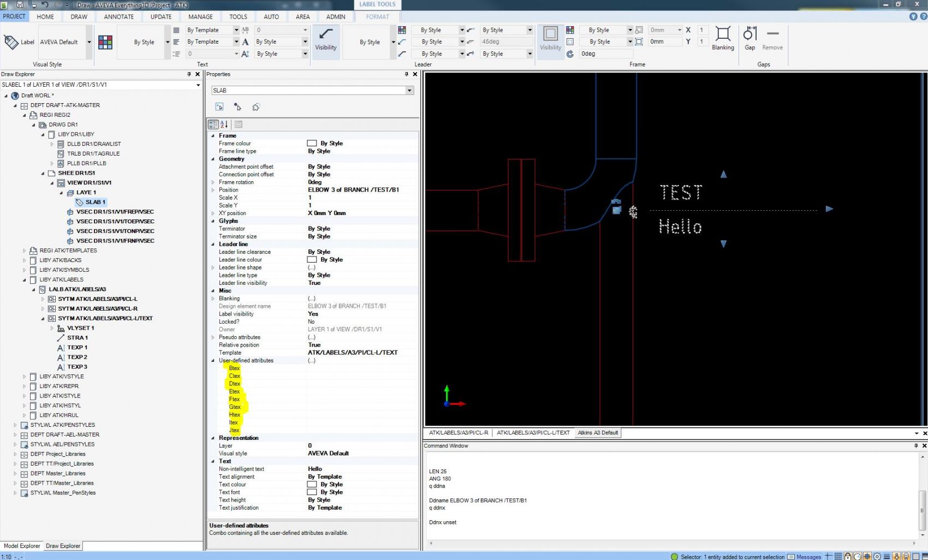Click the text alignment icon in Text group
This screenshot has width=928, height=560.
[176, 30]
